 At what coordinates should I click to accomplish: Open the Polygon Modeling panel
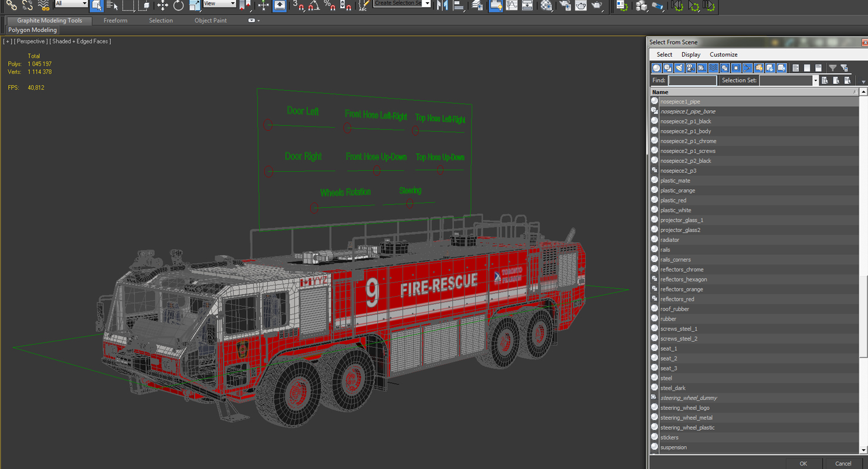[x=32, y=30]
